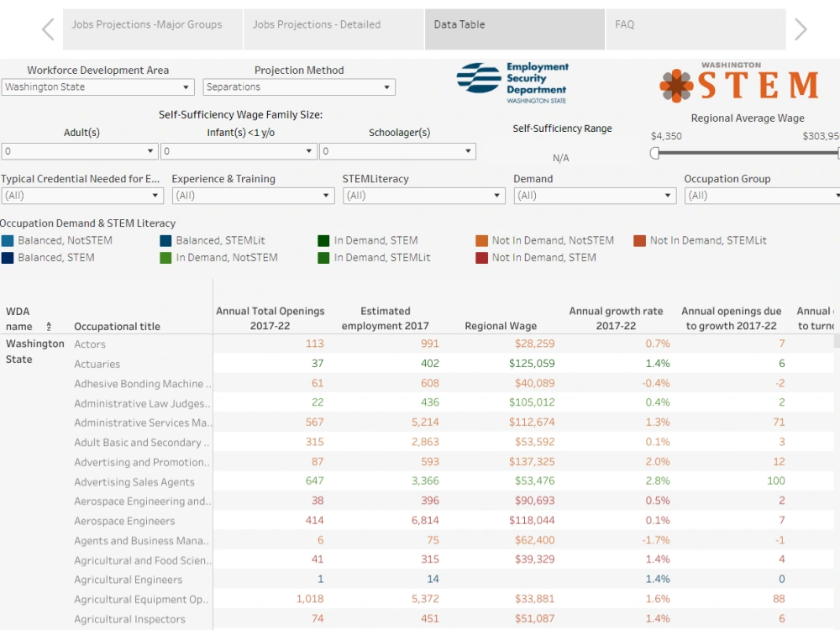Click Regional Average Wage slider left handle
Viewport: 840px width, 630px height.
click(654, 153)
